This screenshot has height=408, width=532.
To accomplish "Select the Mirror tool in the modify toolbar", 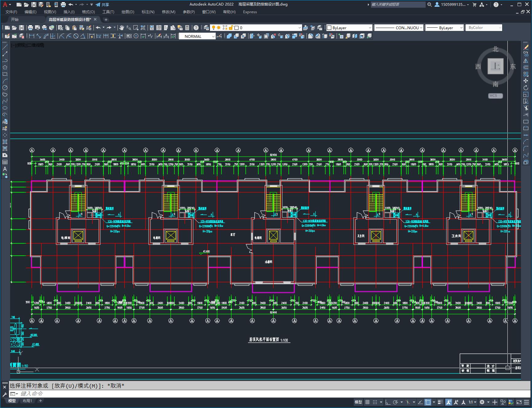I will [x=526, y=61].
